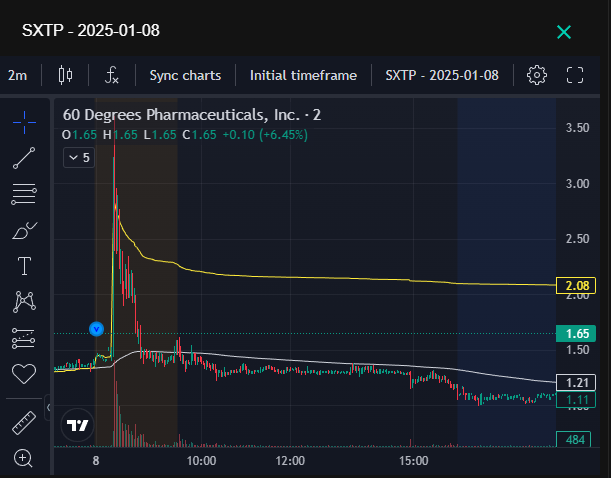The image size is (611, 478).
Task: Click the 484 volume label
Action: point(574,439)
